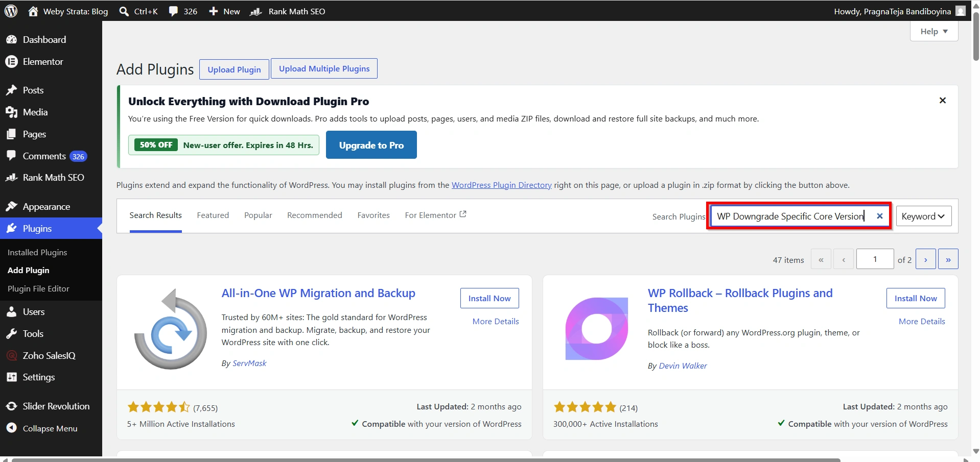Click the All-in-One WP Migration plugin icon

tap(170, 329)
